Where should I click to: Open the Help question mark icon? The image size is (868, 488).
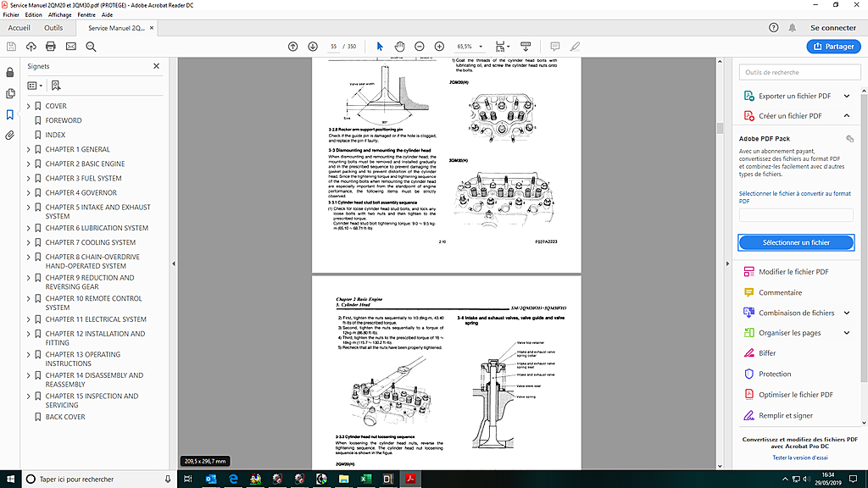[x=774, y=28]
